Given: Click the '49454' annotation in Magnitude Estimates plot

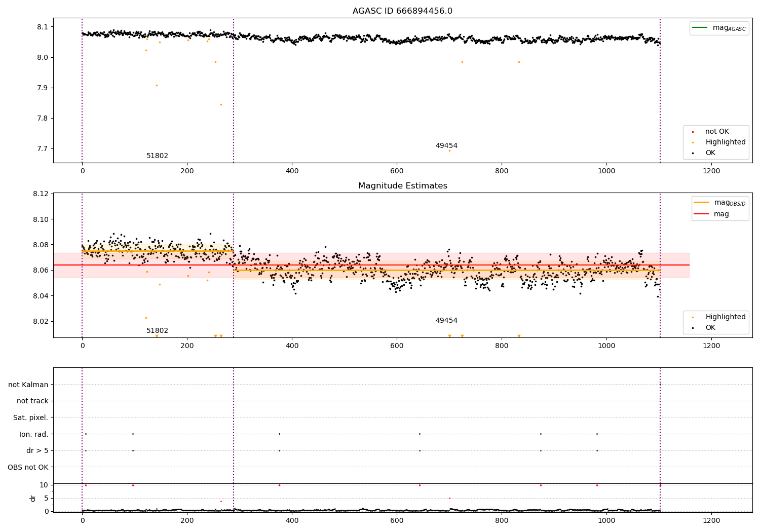Looking at the screenshot, I should pos(446,321).
